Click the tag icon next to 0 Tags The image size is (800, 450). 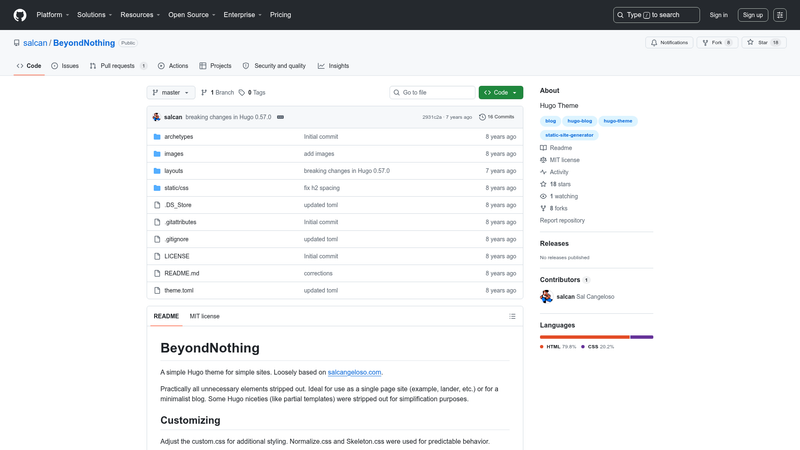[x=242, y=92]
